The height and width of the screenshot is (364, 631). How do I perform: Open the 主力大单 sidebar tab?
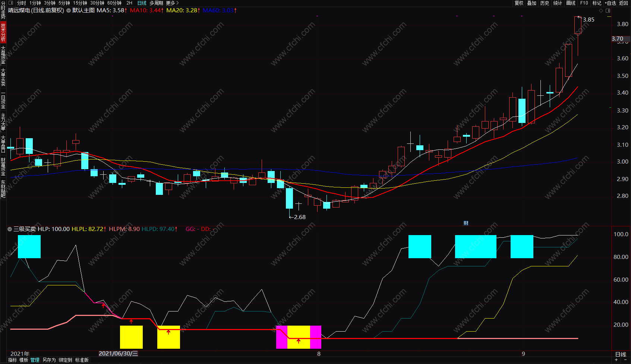point(3,122)
